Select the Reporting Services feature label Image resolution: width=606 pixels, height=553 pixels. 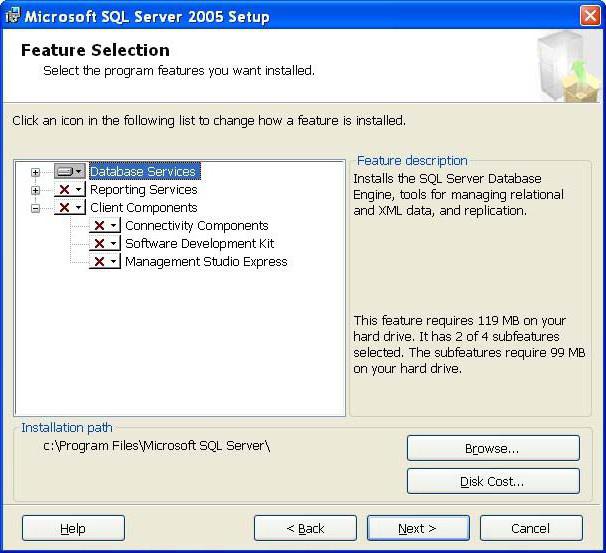pos(143,189)
